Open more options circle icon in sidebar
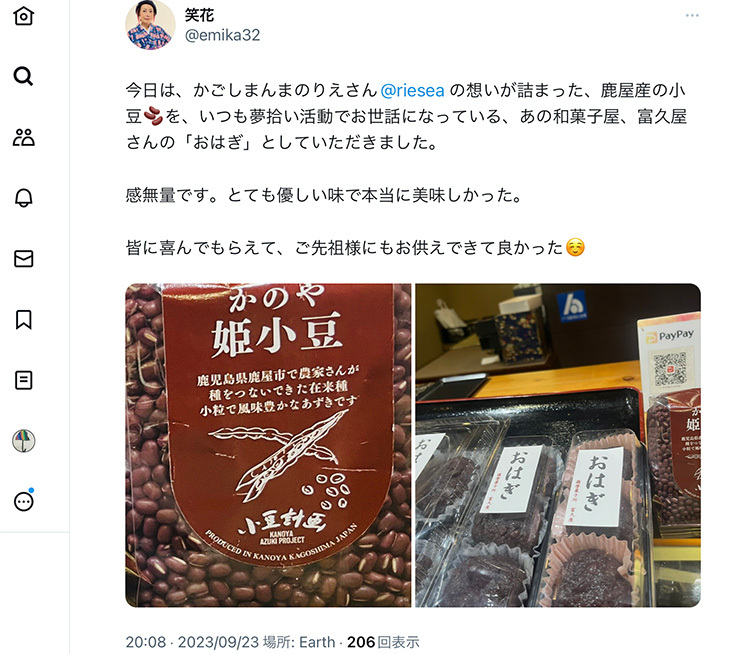The image size is (736, 654). click(23, 501)
